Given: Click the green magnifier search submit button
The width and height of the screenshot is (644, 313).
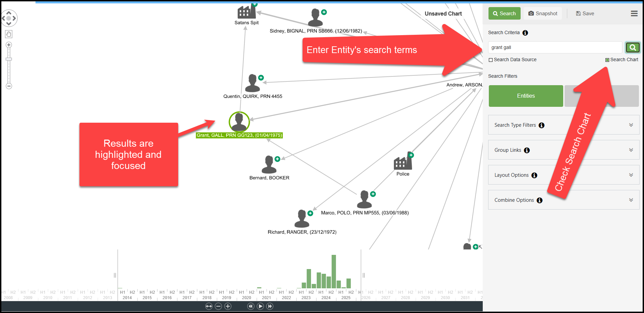Looking at the screenshot, I should click(633, 48).
